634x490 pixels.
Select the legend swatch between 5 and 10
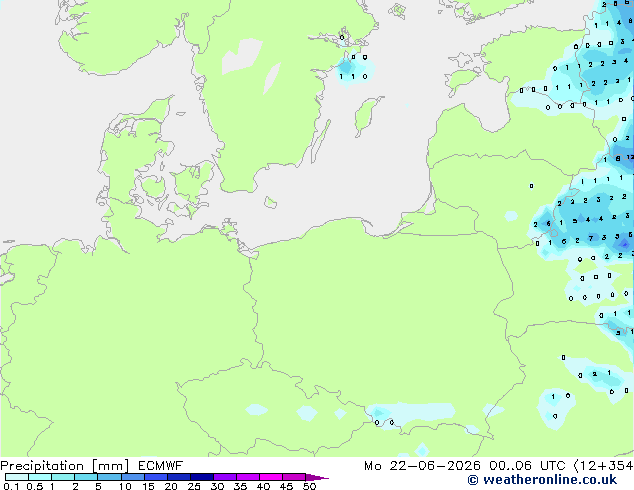coord(109,477)
